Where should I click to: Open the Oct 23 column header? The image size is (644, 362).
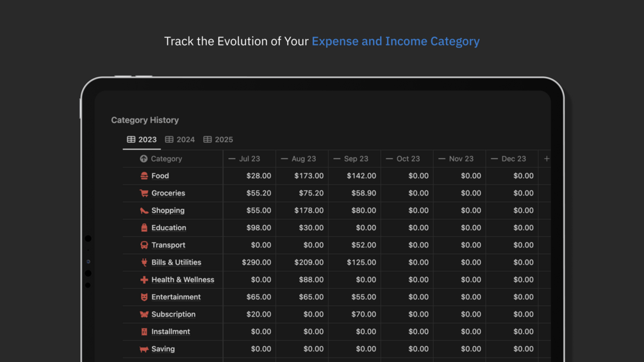pyautogui.click(x=407, y=158)
